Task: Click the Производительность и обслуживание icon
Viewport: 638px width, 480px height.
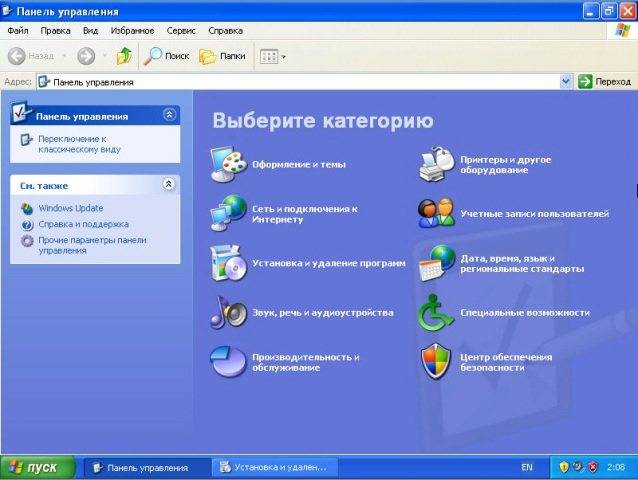Action: point(228,361)
